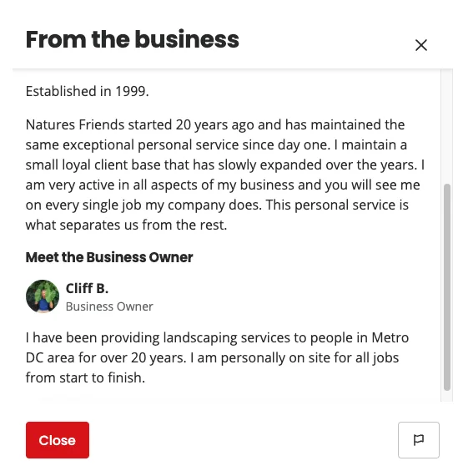Click the words 'Natures Friends' in the description
The width and height of the screenshot is (463, 476).
pyautogui.click(x=75, y=124)
